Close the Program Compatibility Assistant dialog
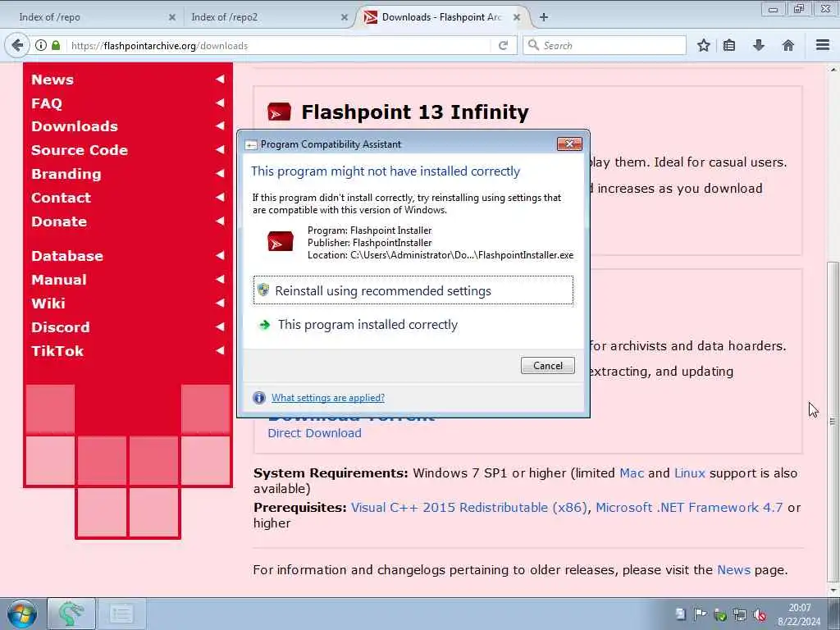840x630 pixels. [x=569, y=144]
